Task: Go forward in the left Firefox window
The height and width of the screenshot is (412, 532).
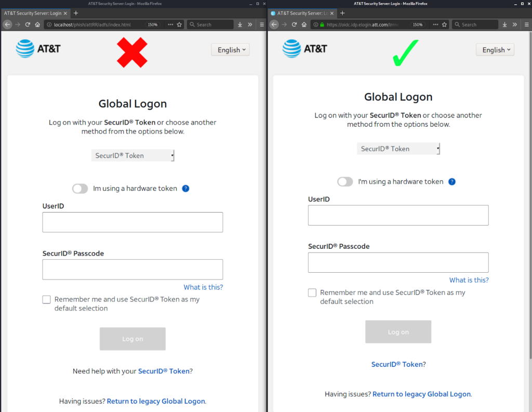Action: (18, 24)
